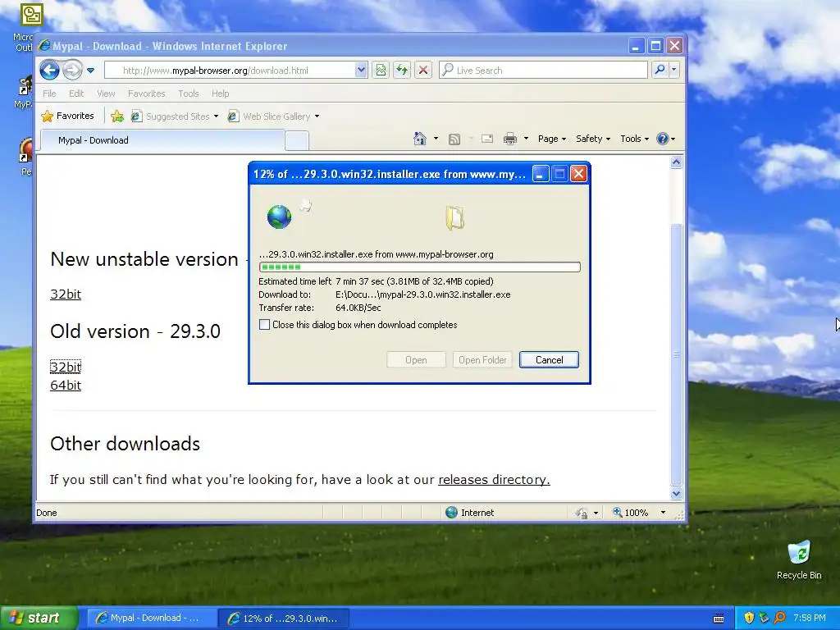This screenshot has width=840, height=630.
Task: Switch to 12% download taskbar button
Action: pyautogui.click(x=284, y=619)
